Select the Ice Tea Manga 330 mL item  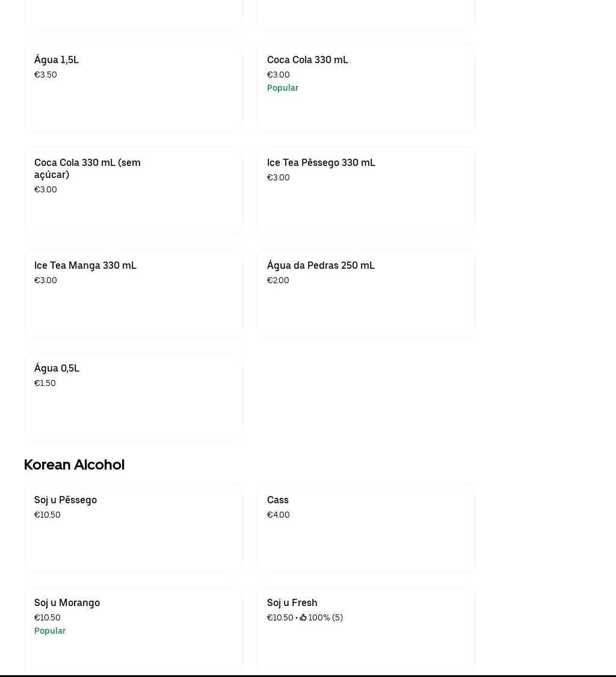[x=133, y=293]
